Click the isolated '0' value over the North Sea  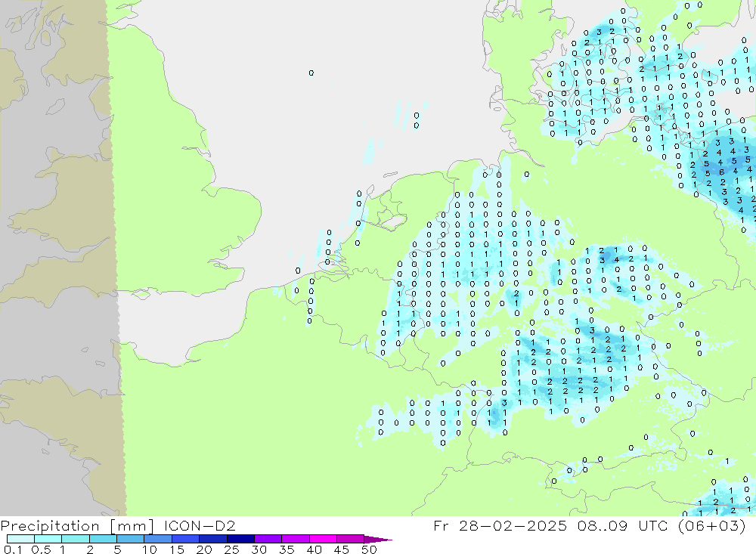click(x=311, y=73)
